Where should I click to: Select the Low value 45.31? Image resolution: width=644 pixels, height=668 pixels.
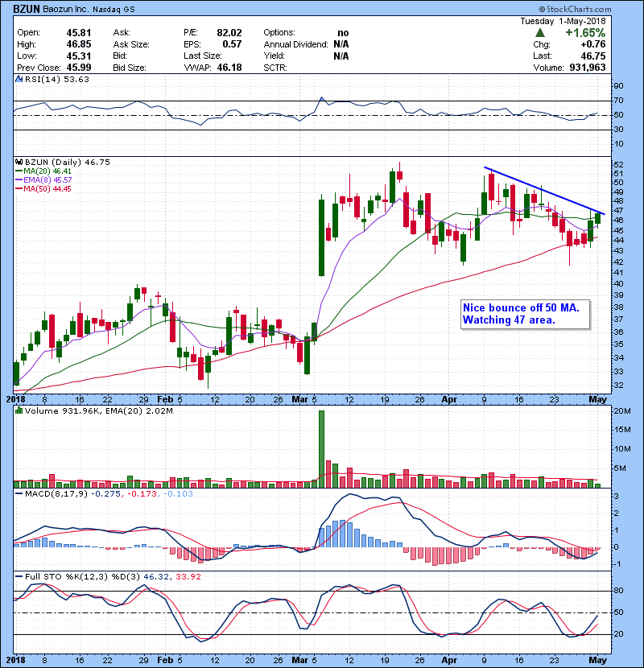pos(79,56)
